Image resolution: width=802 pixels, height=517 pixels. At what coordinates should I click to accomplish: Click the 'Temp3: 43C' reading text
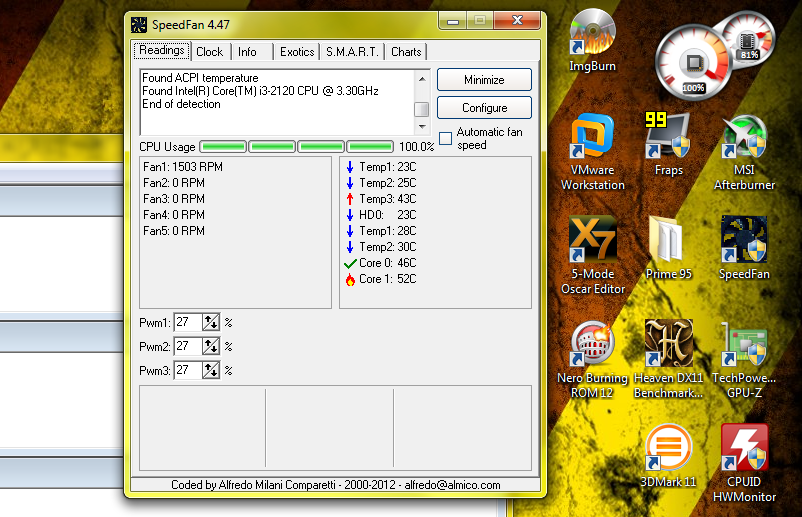click(388, 199)
